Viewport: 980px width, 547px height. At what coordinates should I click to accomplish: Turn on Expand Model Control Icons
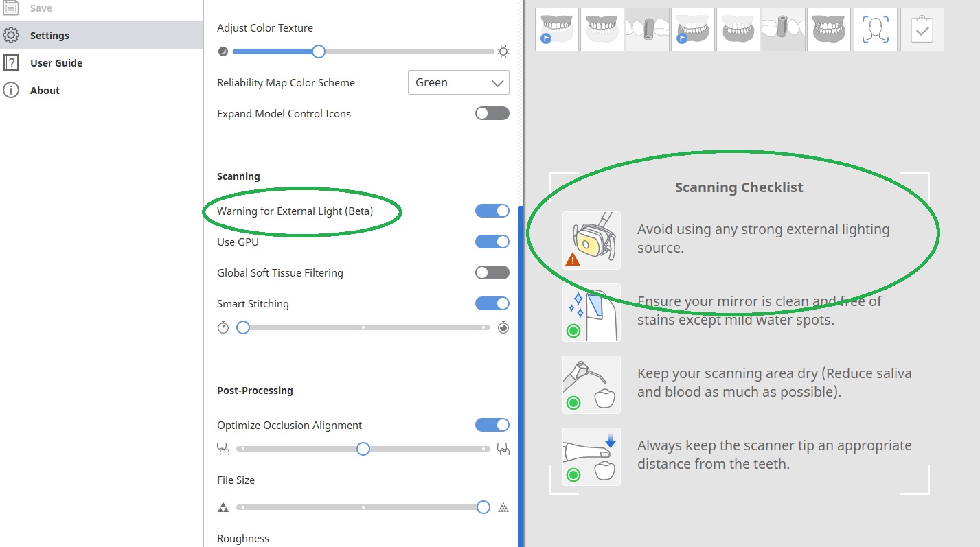pos(492,113)
